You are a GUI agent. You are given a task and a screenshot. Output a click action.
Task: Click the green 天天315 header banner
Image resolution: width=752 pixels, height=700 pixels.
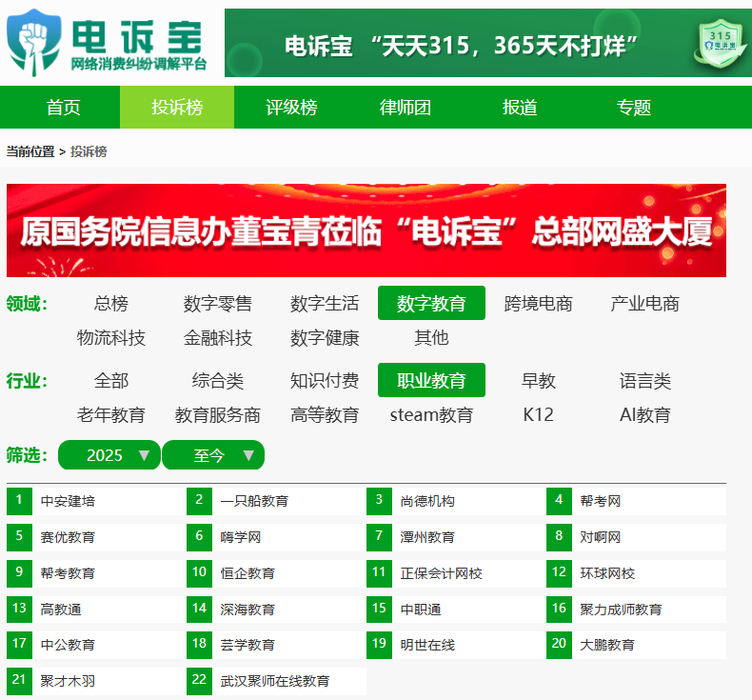pos(488,43)
